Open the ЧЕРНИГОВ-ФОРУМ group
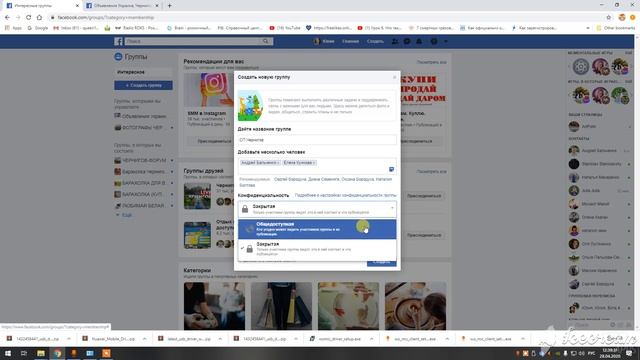The height and width of the screenshot is (360, 640). click(144, 160)
